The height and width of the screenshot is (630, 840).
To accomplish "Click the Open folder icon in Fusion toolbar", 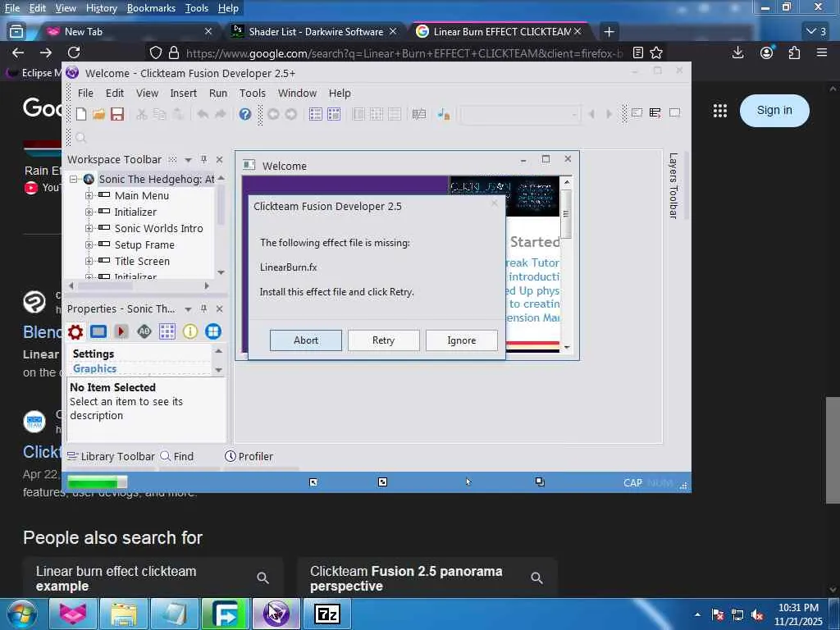I will tap(99, 114).
